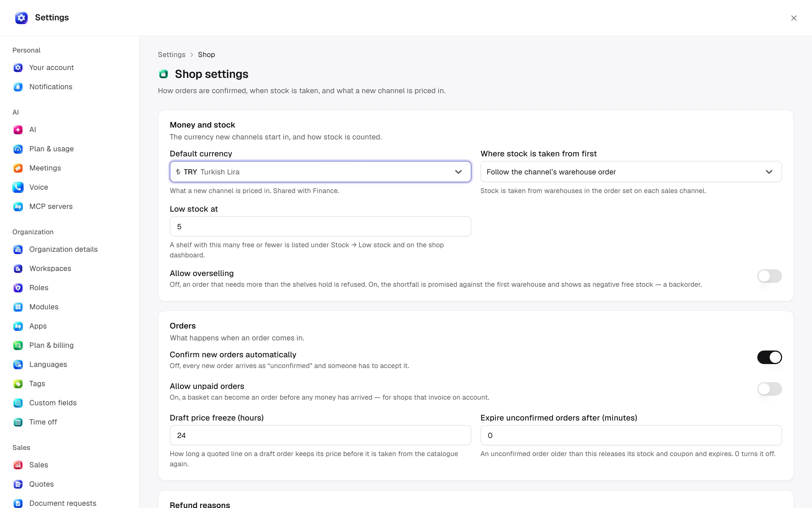Enable the Allow overselling switch
812x508 pixels.
tap(769, 276)
